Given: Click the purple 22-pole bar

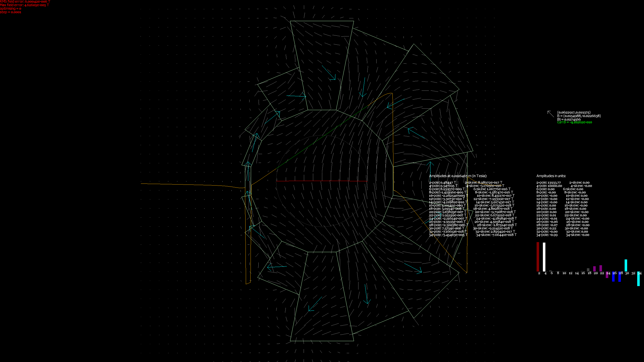Looking at the screenshot, I should [601, 268].
